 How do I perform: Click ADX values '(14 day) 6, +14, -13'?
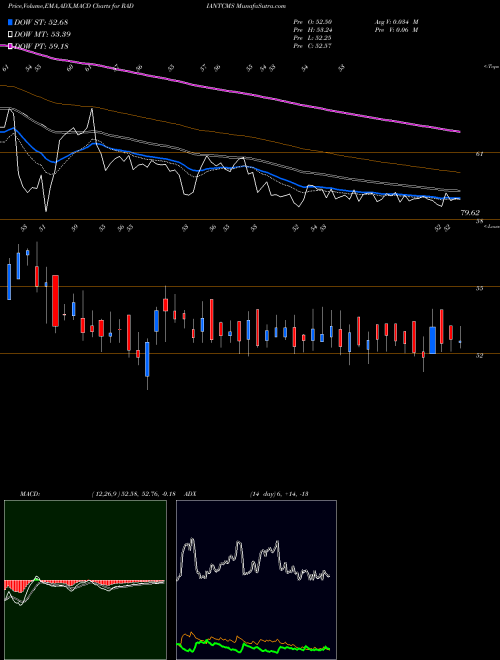pyautogui.click(x=279, y=494)
